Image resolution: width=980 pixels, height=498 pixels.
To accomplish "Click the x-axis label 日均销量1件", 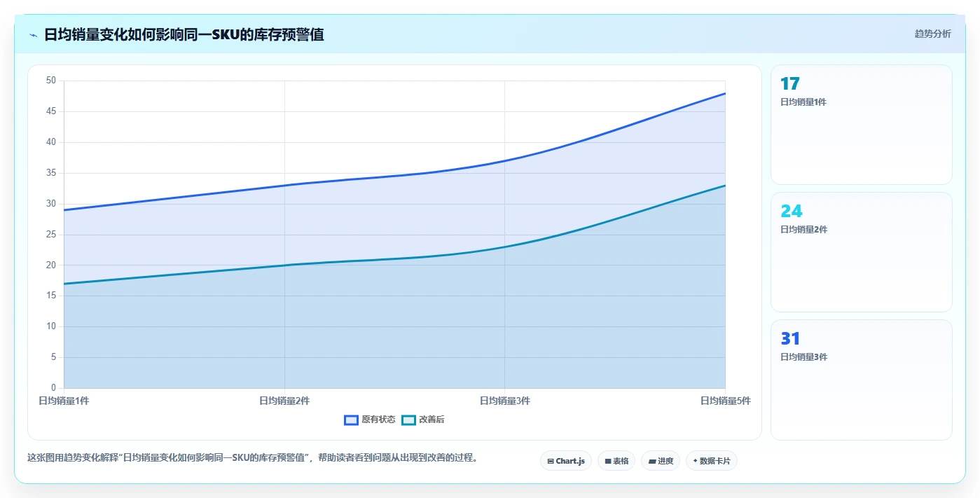I will pos(64,401).
